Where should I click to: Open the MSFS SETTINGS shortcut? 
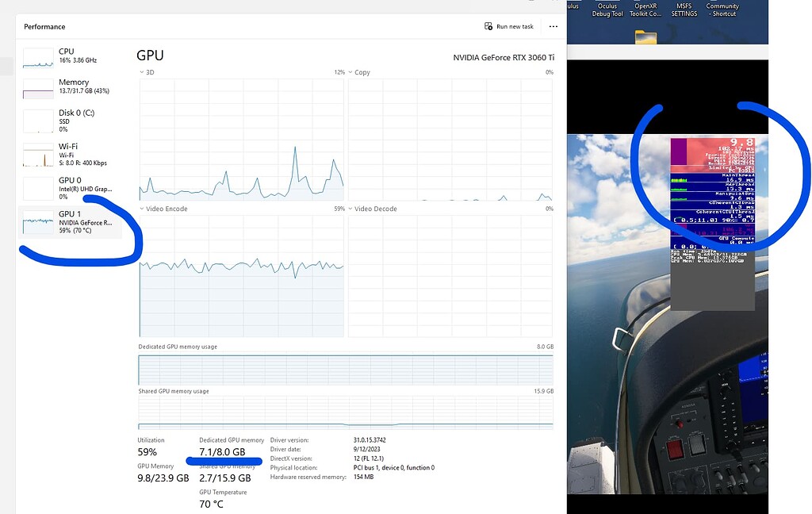pos(683,10)
